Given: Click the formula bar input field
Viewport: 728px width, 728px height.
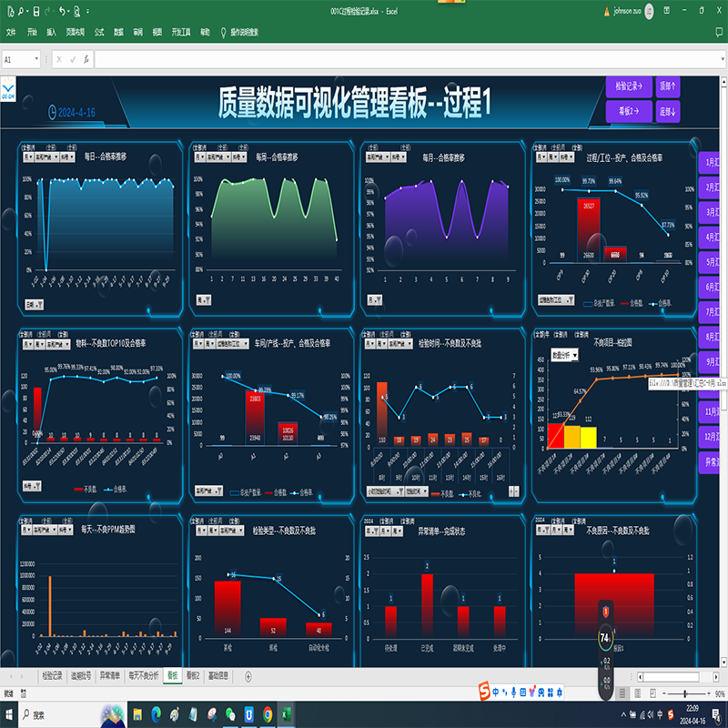Looking at the screenshot, I should (x=406, y=59).
